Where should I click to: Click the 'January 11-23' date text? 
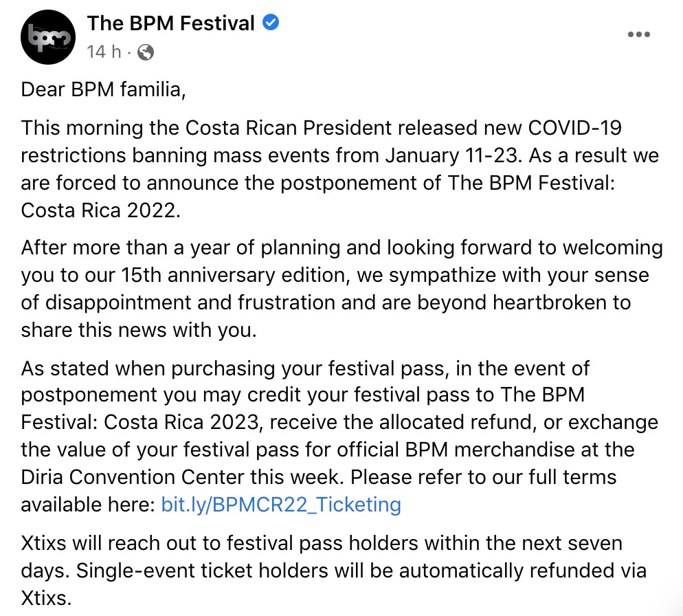coord(453,155)
